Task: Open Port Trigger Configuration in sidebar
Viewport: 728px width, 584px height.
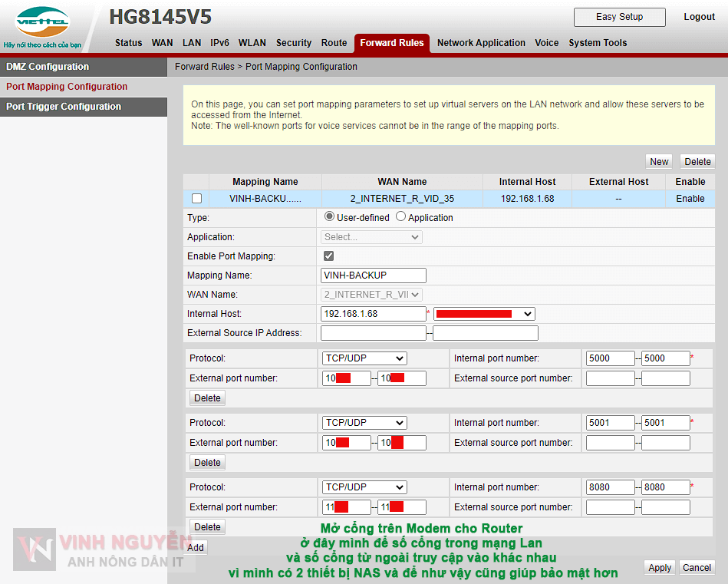Action: 64,107
